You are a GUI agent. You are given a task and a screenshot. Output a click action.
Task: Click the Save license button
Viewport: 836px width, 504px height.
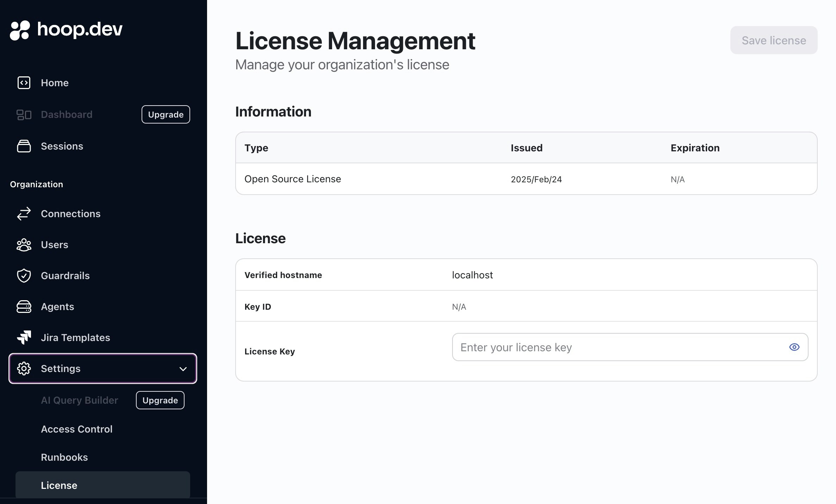click(x=774, y=40)
